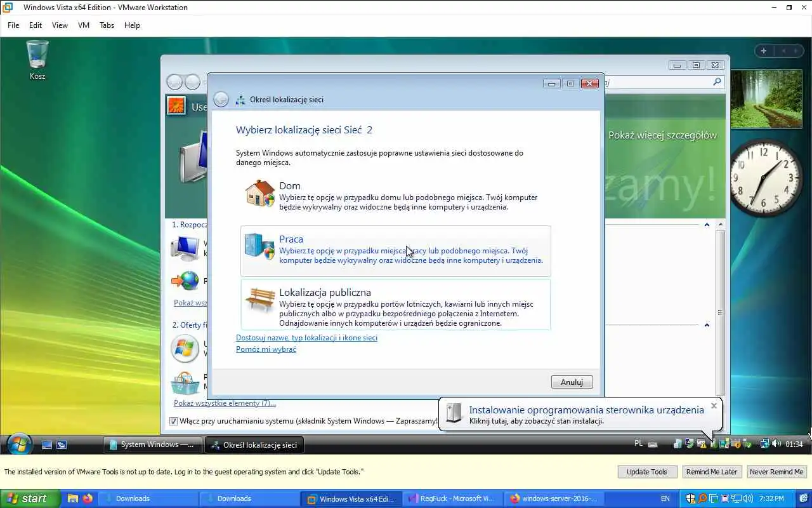Select the Dom house icon

[x=260, y=194]
